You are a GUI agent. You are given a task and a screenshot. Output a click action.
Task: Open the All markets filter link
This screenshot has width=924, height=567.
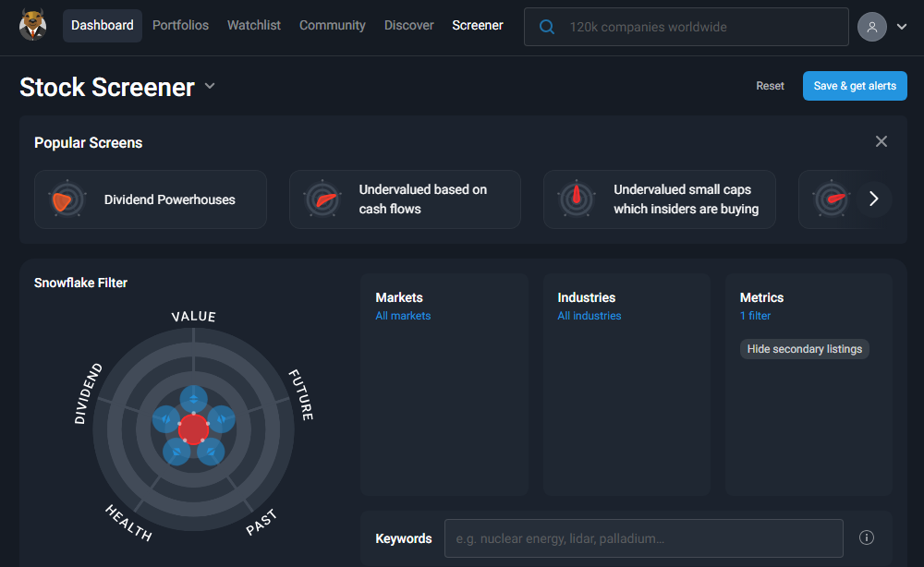pyautogui.click(x=403, y=315)
